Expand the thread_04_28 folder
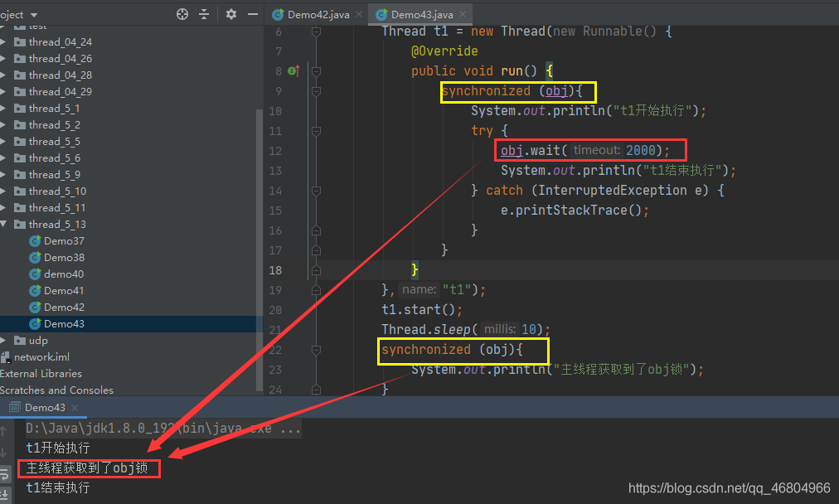 pyautogui.click(x=3, y=75)
